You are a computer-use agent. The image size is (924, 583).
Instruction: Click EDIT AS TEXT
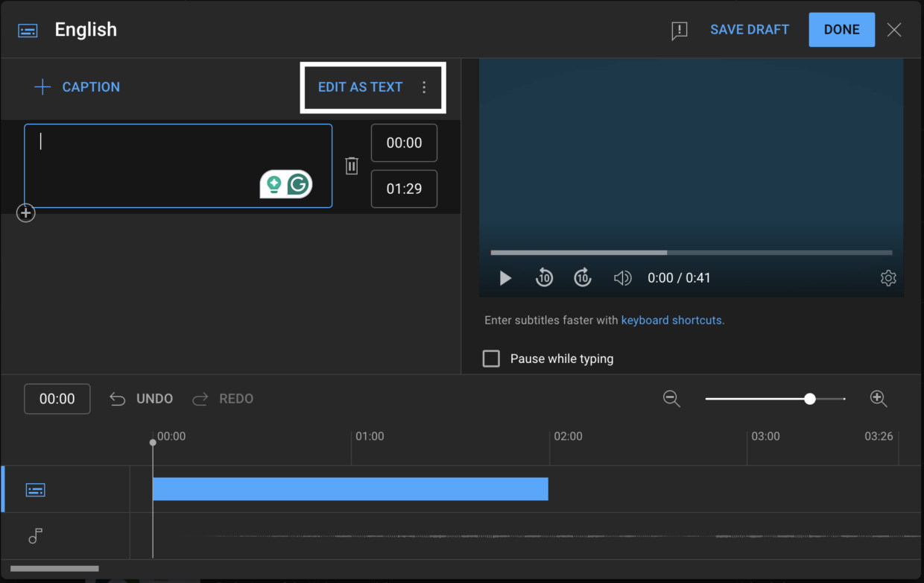point(360,87)
